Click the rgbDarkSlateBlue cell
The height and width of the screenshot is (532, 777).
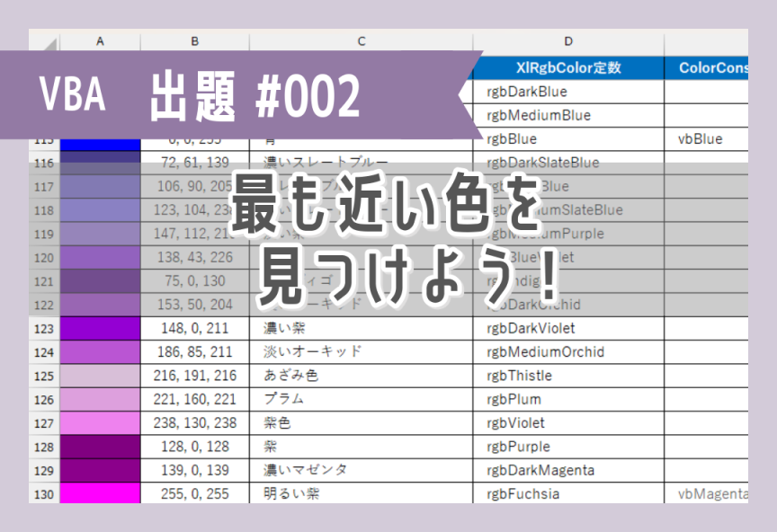pos(568,163)
